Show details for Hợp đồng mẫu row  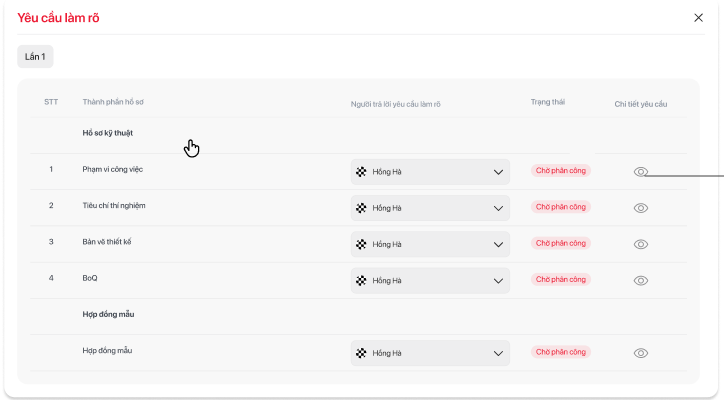pos(641,353)
